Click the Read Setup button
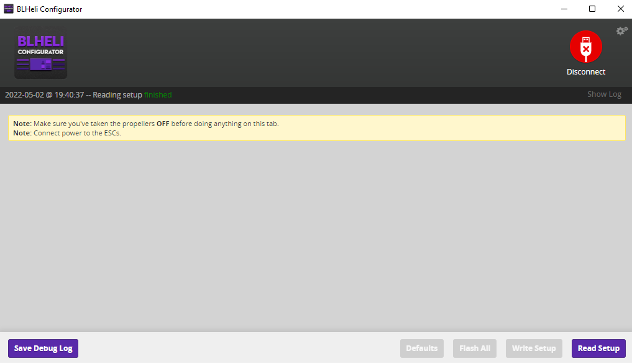Viewport: 632px width, 364px height. click(598, 348)
